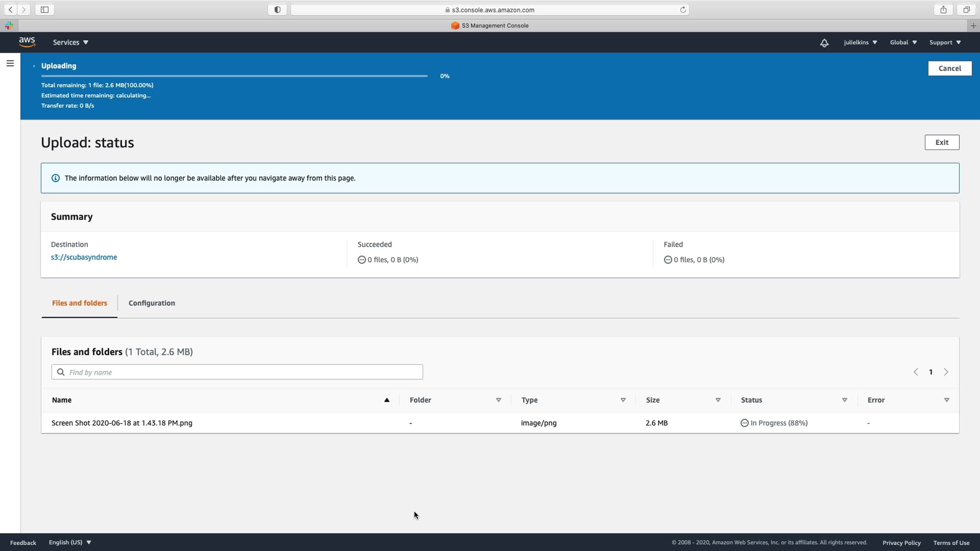
Task: Click the search magnifier icon in Find by name
Action: [61, 372]
